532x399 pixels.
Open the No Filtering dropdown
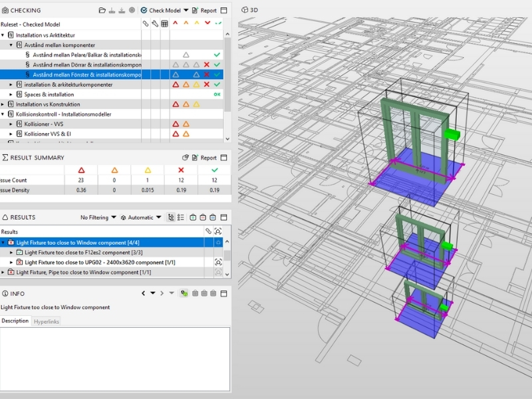pos(98,217)
